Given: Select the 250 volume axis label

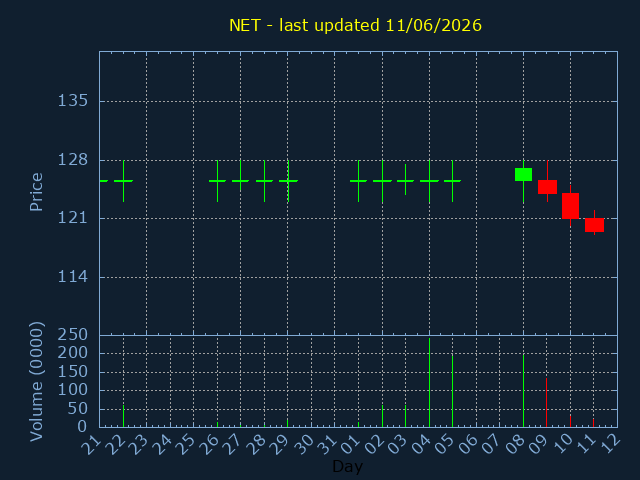Looking at the screenshot, I should 73,335.
